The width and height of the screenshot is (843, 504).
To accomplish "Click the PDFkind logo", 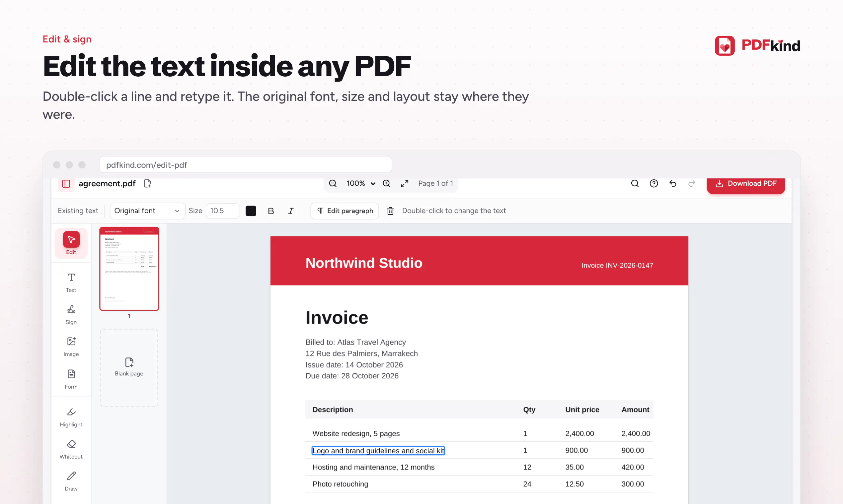I will [757, 45].
